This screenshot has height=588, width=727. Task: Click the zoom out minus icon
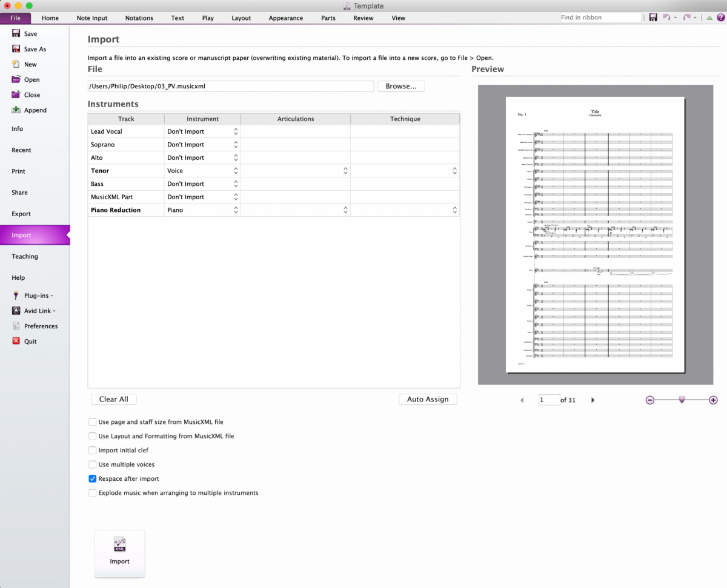[x=650, y=400]
